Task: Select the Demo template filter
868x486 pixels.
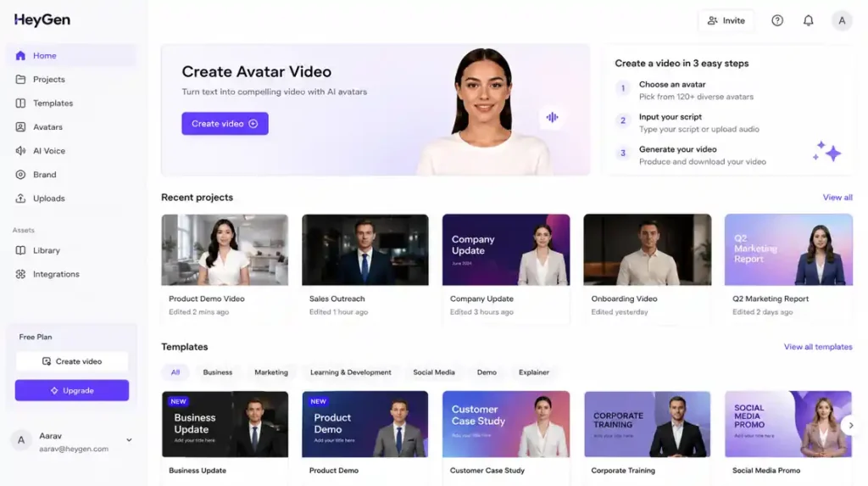Action: 487,372
